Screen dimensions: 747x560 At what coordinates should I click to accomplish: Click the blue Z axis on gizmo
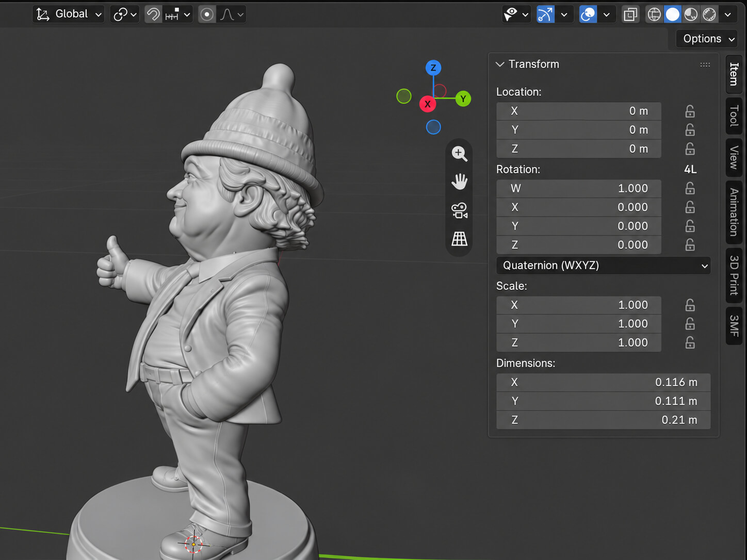pos(433,68)
